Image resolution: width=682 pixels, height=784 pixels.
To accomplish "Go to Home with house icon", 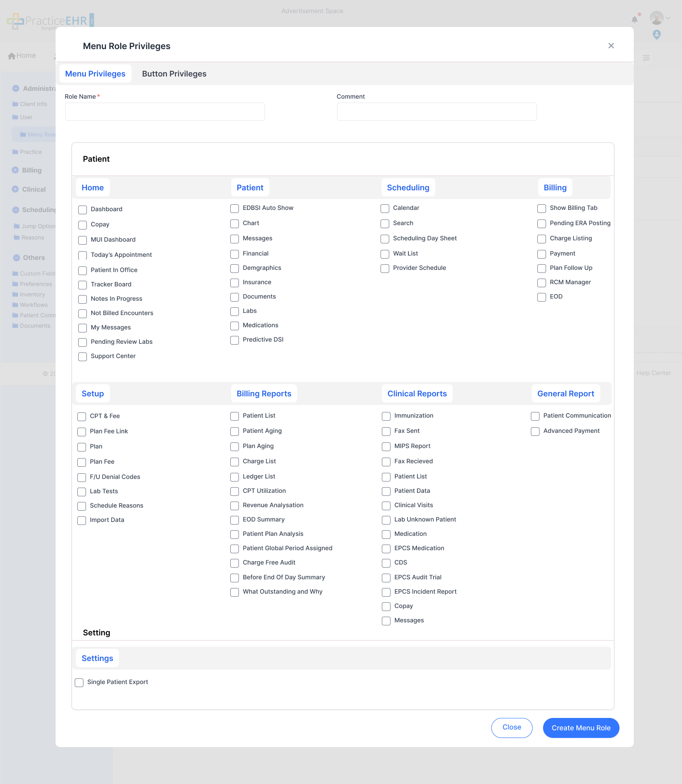I will pyautogui.click(x=22, y=56).
